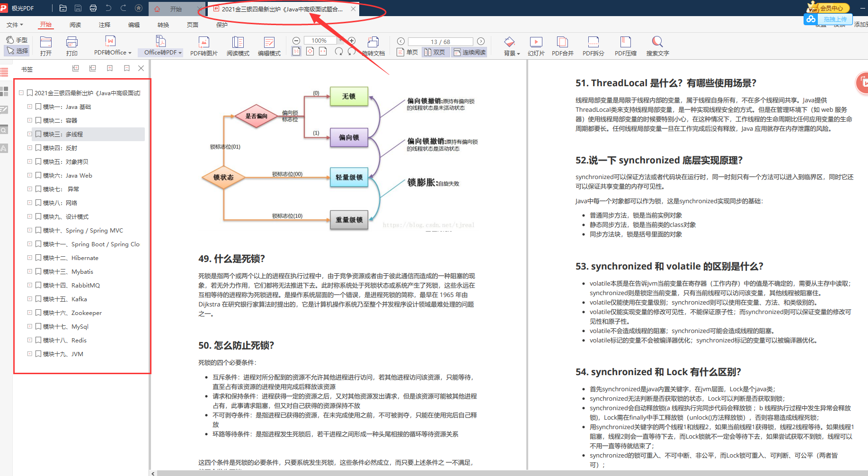Collapse the root 2021金三银四 bookmark node
The height and width of the screenshot is (476, 868).
click(x=21, y=93)
